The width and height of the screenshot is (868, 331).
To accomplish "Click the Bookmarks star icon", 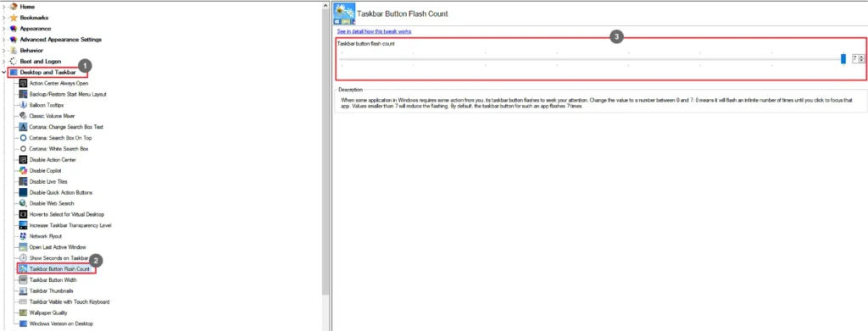I will point(14,18).
